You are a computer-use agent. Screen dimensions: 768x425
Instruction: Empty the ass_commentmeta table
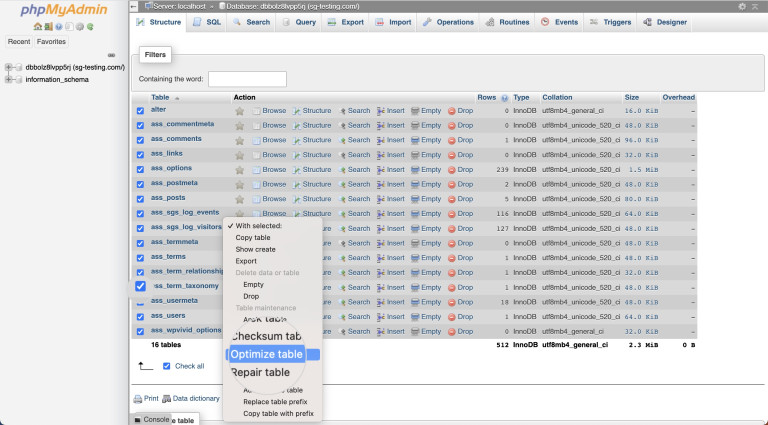(x=426, y=125)
